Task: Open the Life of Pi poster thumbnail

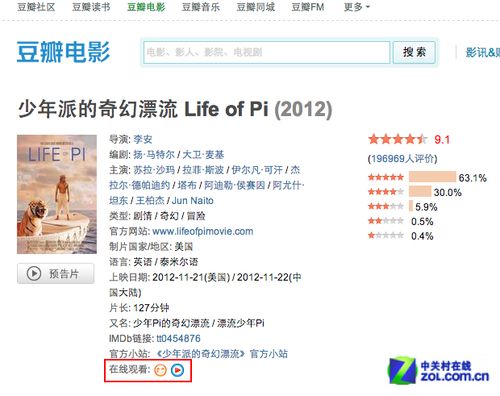Action: click(x=57, y=194)
